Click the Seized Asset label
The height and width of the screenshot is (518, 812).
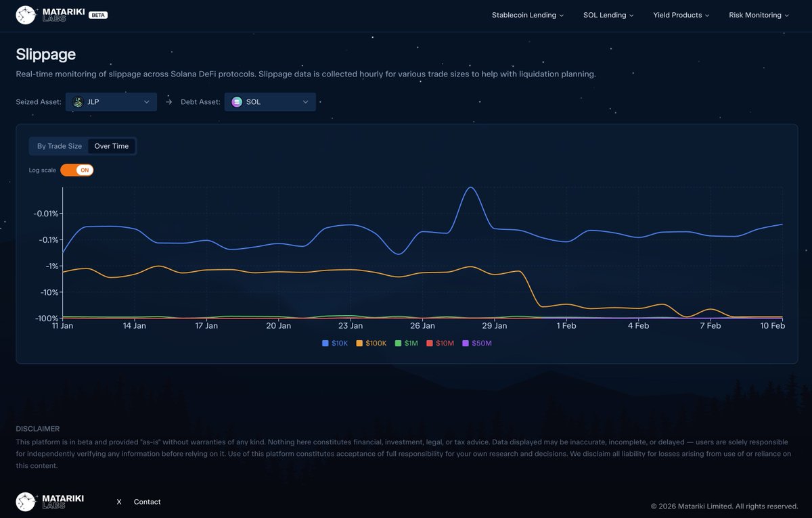click(x=39, y=102)
